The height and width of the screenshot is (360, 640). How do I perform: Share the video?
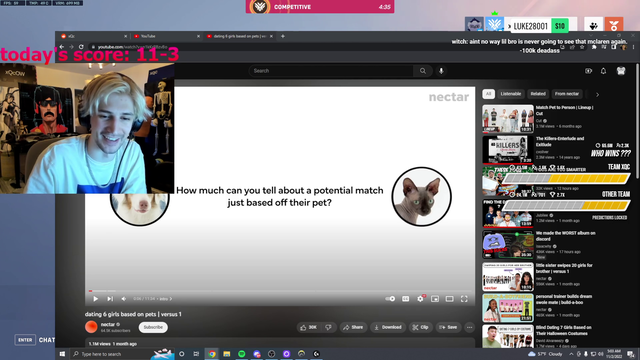353,327
